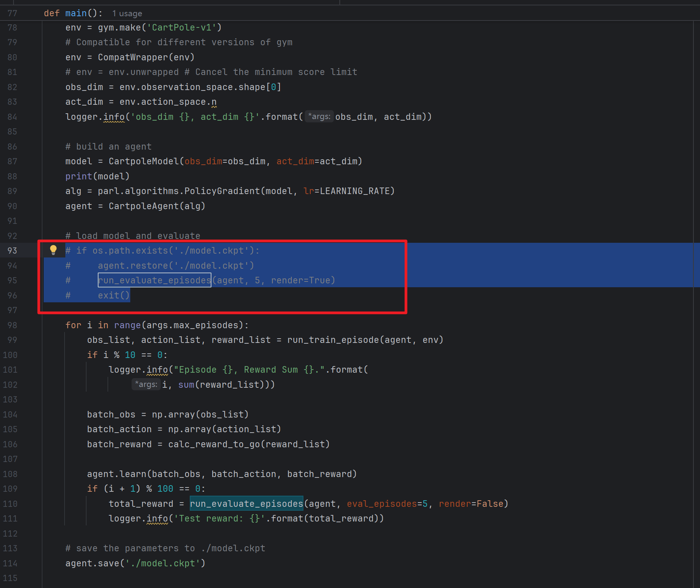Click the 'print' call on line 88

[79, 176]
